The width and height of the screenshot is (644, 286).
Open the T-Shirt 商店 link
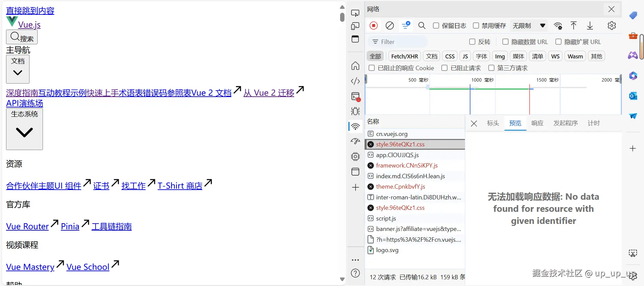pos(180,186)
